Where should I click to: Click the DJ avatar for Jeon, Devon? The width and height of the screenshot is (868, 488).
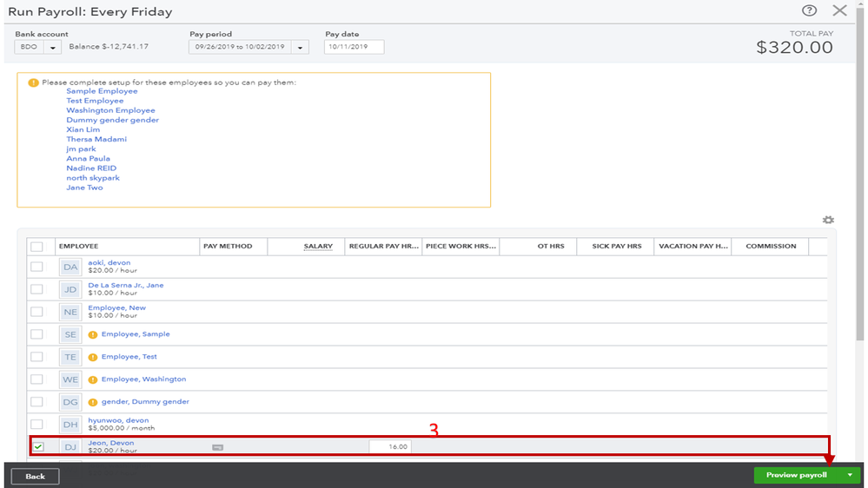[x=70, y=446]
